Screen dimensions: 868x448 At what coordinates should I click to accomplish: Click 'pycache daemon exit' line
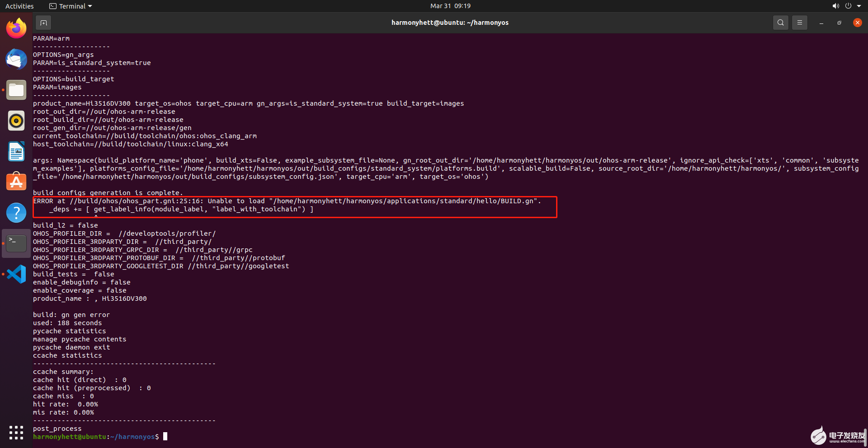[x=71, y=347]
